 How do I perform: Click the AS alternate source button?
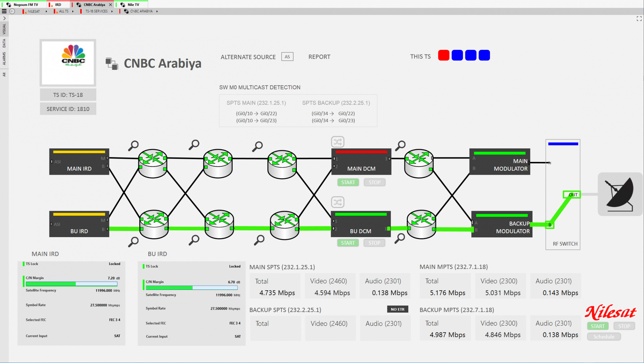[x=287, y=57]
